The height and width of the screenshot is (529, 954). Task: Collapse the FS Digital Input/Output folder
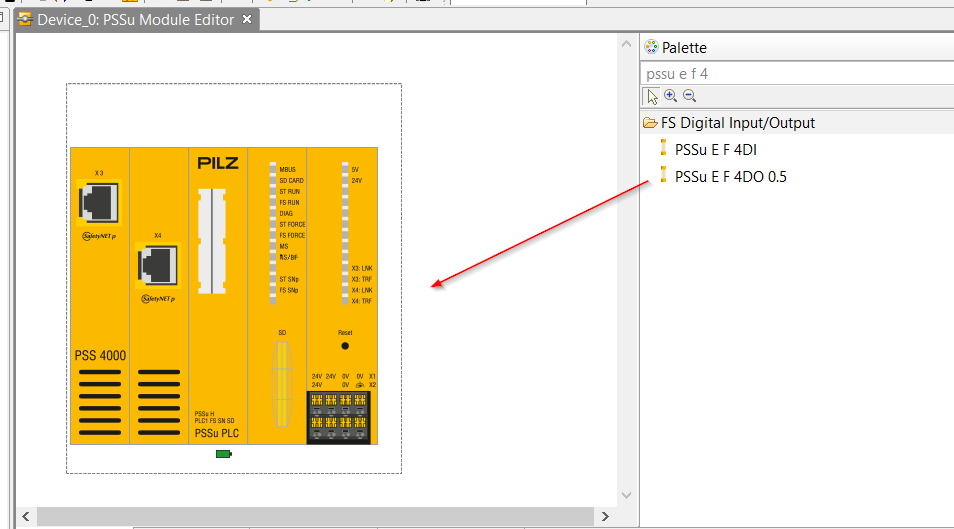click(650, 123)
